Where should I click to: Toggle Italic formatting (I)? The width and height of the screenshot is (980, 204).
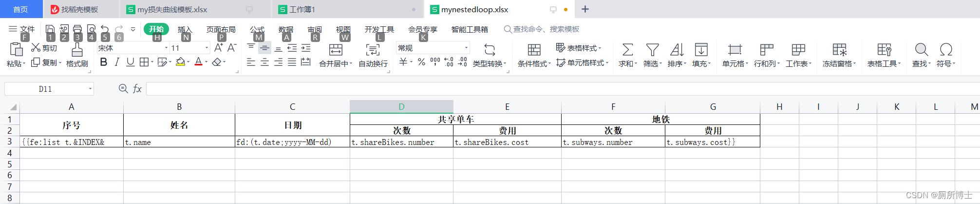(117, 62)
